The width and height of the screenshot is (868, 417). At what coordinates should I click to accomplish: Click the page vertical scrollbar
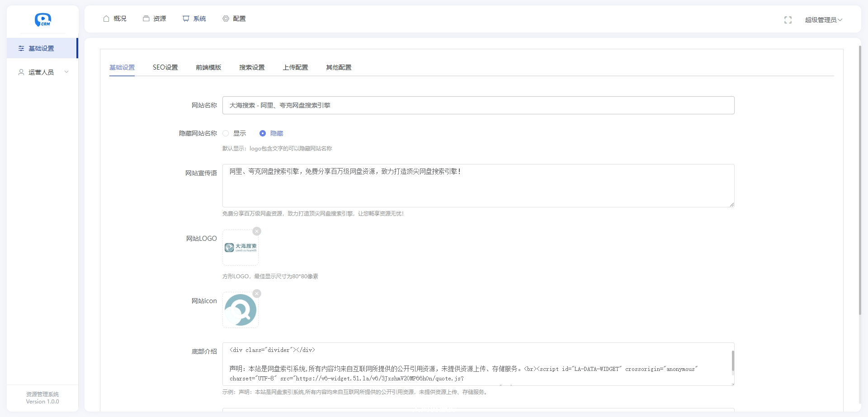click(x=860, y=181)
